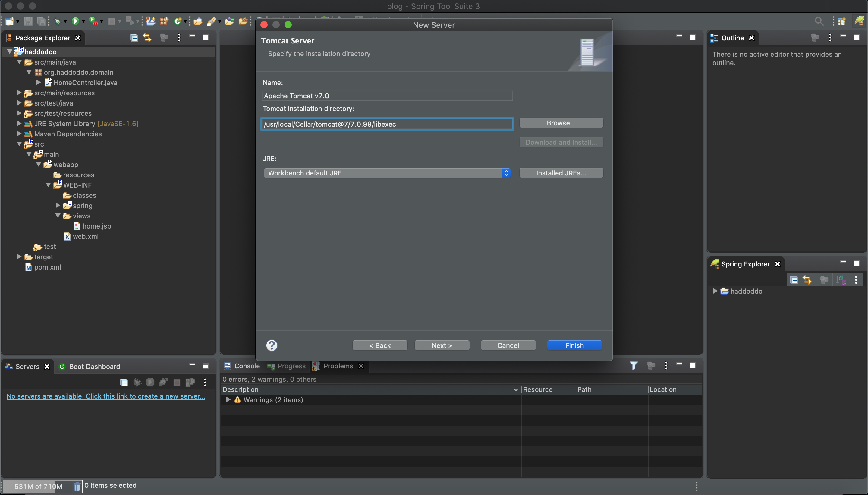Image resolution: width=868 pixels, height=495 pixels.
Task: Expand the Warnings (2 items) row
Action: (x=228, y=399)
